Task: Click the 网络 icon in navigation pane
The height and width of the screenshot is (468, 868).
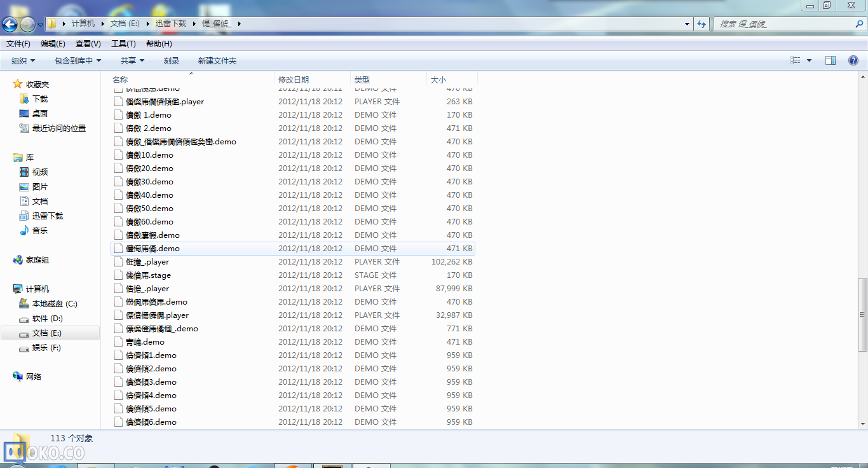Action: pyautogui.click(x=18, y=376)
